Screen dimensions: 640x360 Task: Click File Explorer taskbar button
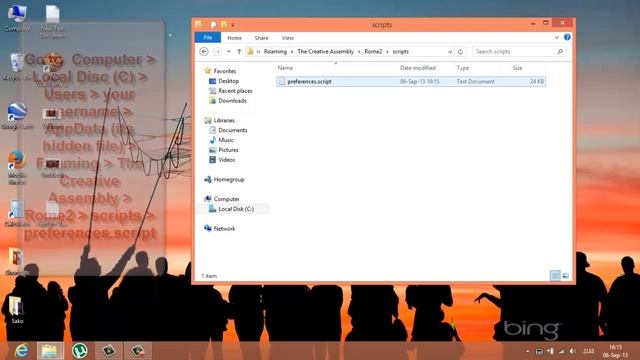[50, 351]
